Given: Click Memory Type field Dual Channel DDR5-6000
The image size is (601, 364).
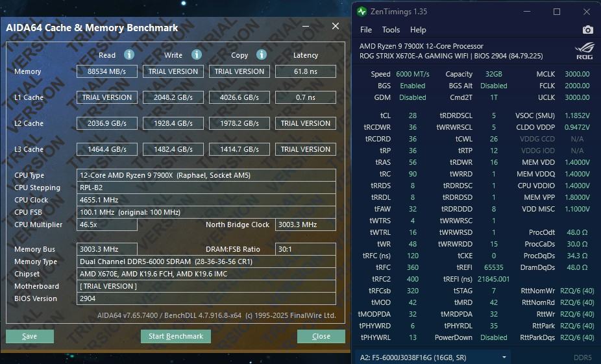Looking at the screenshot, I should coord(206,261).
